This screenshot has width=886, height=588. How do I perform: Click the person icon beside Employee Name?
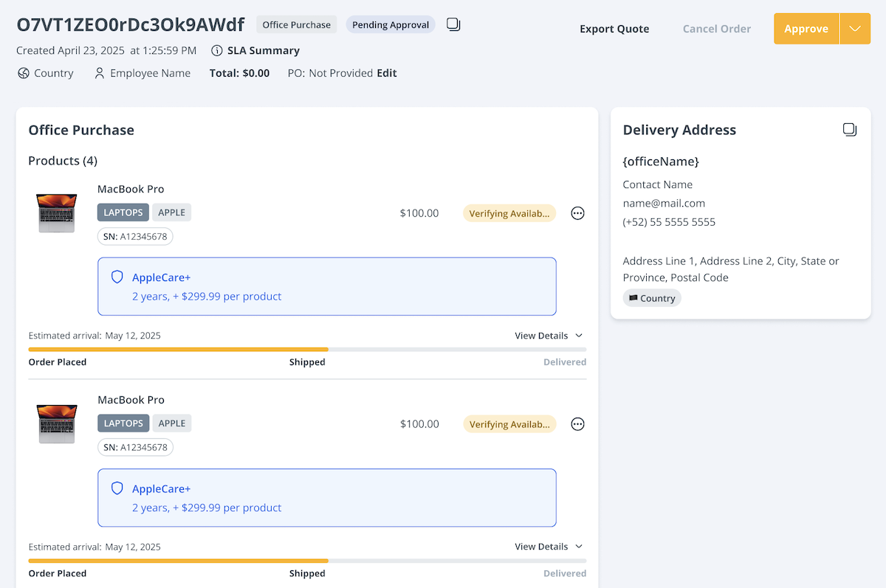100,73
